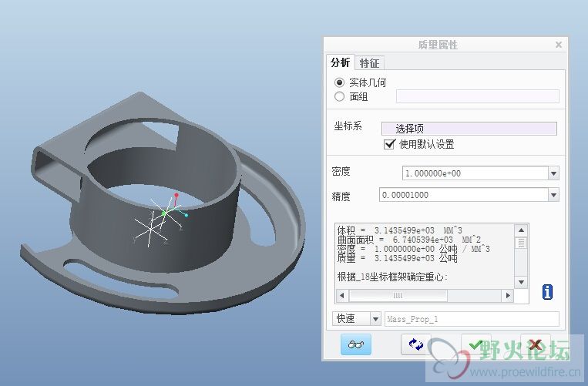Click the 曲面面积 result line
This screenshot has height=386, width=588.
[x=408, y=240]
